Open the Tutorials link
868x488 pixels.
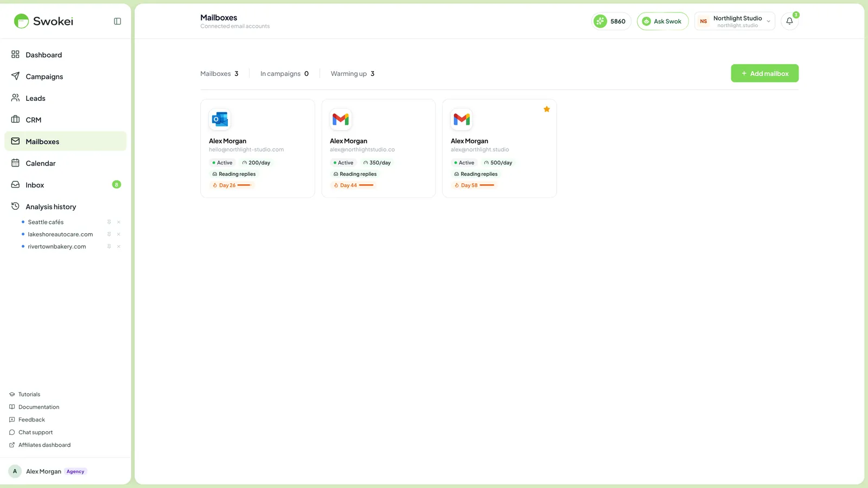[25, 394]
